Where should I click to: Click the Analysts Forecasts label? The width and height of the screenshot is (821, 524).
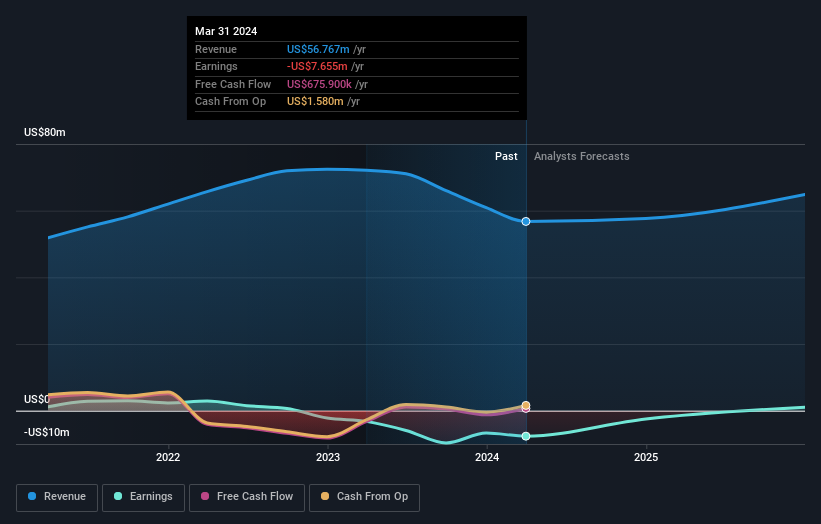click(x=582, y=157)
